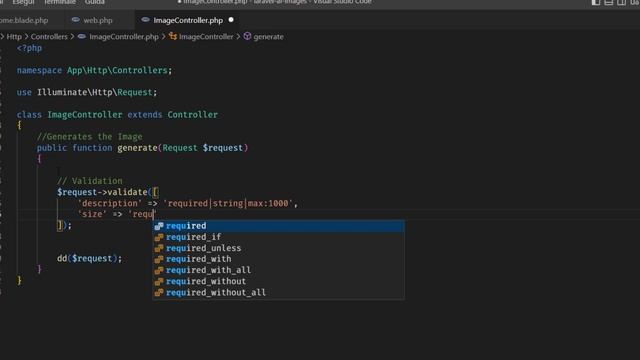640x360 pixels.
Task: Click the '<?php' opening tag
Action: (29, 48)
